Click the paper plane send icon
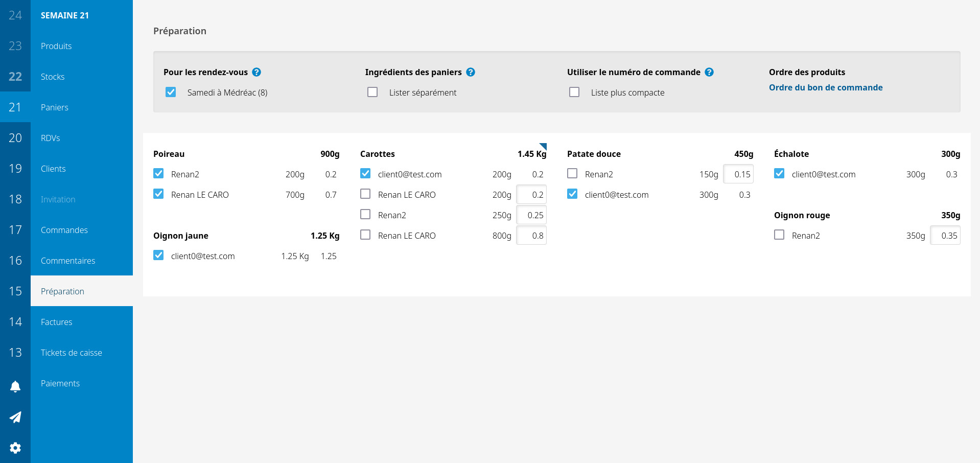Viewport: 980px width, 463px height. point(15,418)
